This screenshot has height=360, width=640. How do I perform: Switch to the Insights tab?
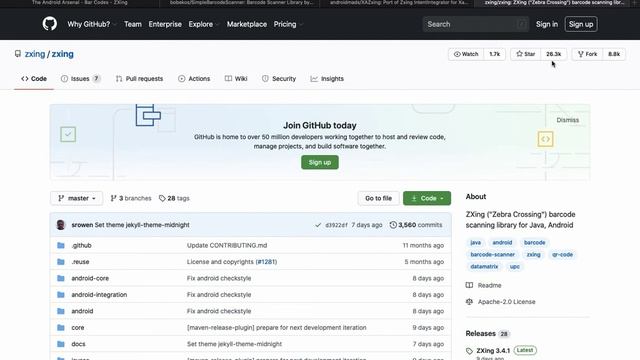pyautogui.click(x=327, y=78)
